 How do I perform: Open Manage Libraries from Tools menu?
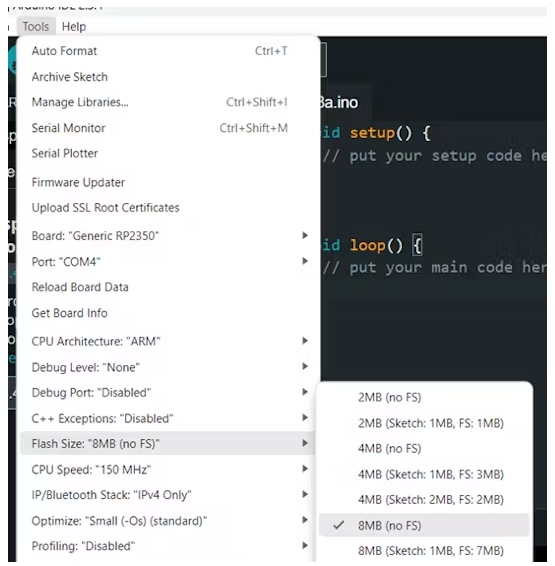coord(168,102)
